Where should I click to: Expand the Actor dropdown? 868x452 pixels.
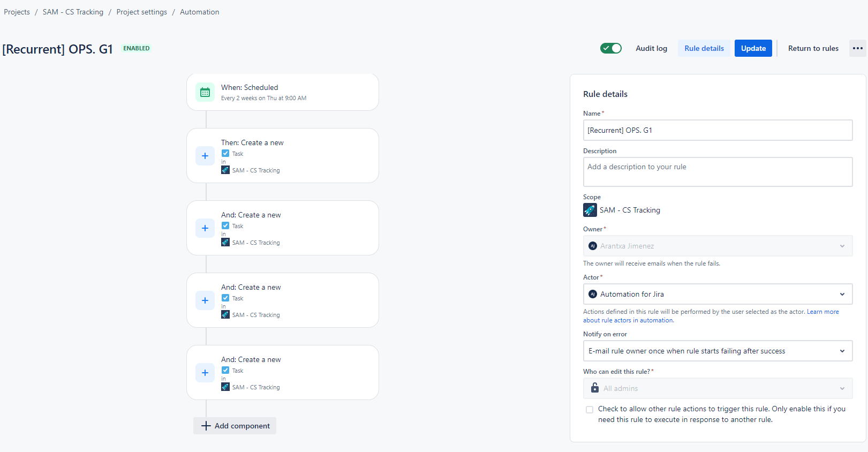718,294
